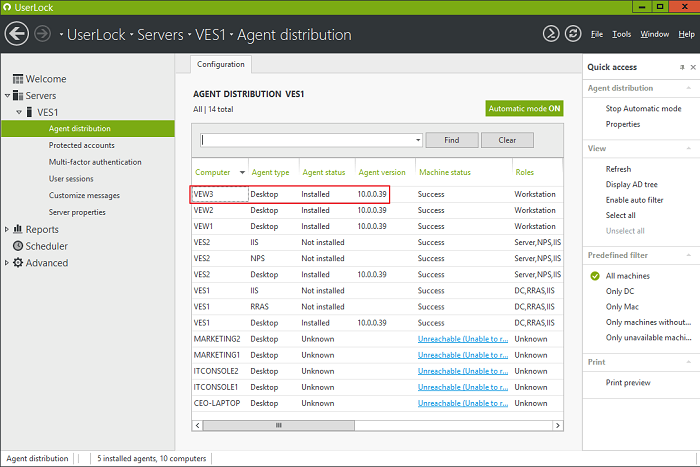700x467 pixels.
Task: Select the Only DC predefined filter
Action: coord(621,291)
